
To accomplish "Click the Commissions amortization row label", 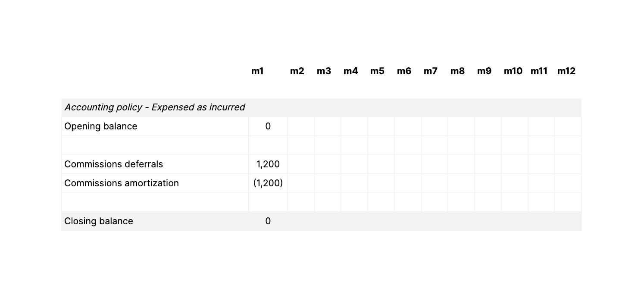I will [122, 183].
